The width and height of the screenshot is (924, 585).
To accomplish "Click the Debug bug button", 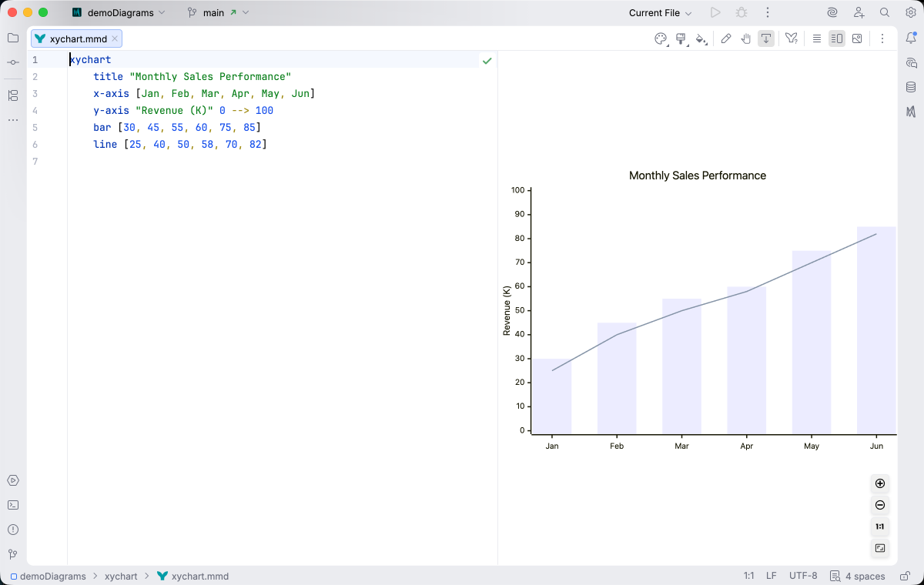I will (742, 12).
